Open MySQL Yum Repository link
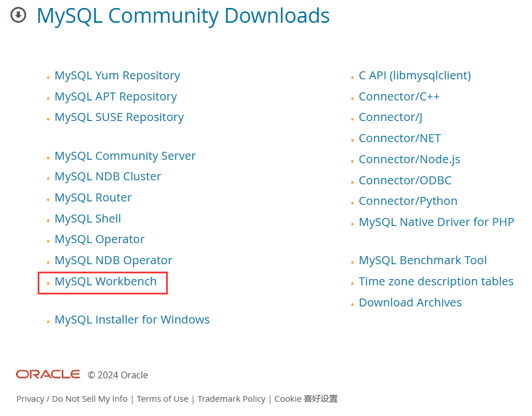 click(x=118, y=76)
